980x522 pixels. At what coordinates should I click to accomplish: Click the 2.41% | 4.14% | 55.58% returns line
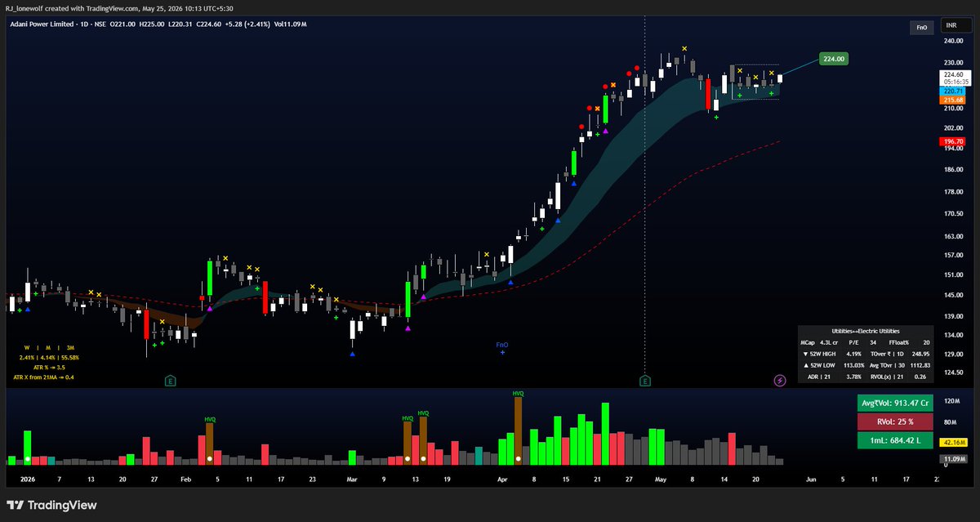[x=50, y=358]
